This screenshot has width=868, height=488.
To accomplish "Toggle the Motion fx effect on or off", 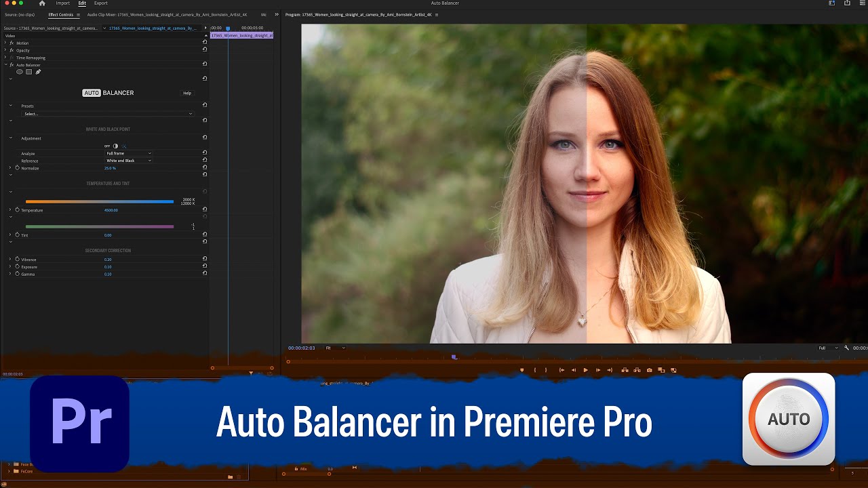I will (12, 43).
